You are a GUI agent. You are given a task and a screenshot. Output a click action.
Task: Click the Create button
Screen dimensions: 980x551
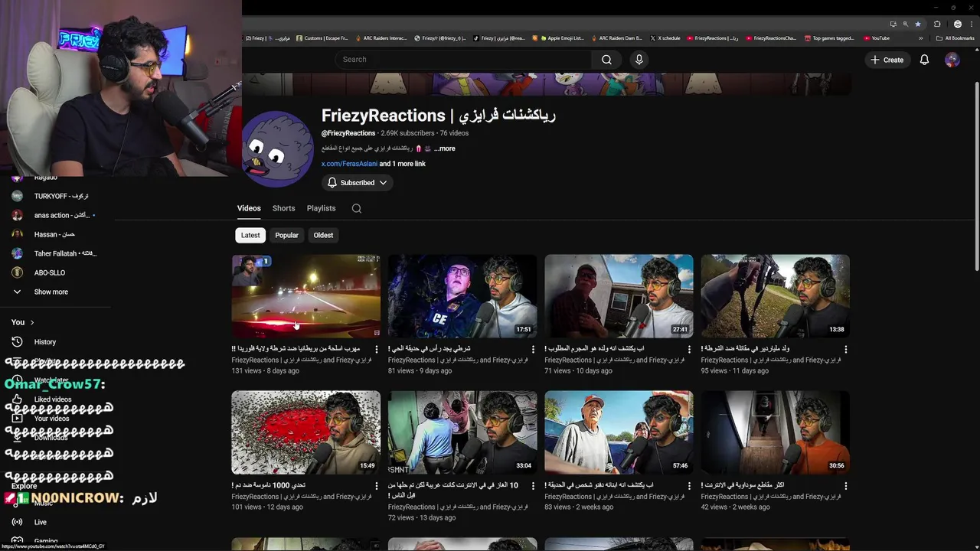pos(887,60)
